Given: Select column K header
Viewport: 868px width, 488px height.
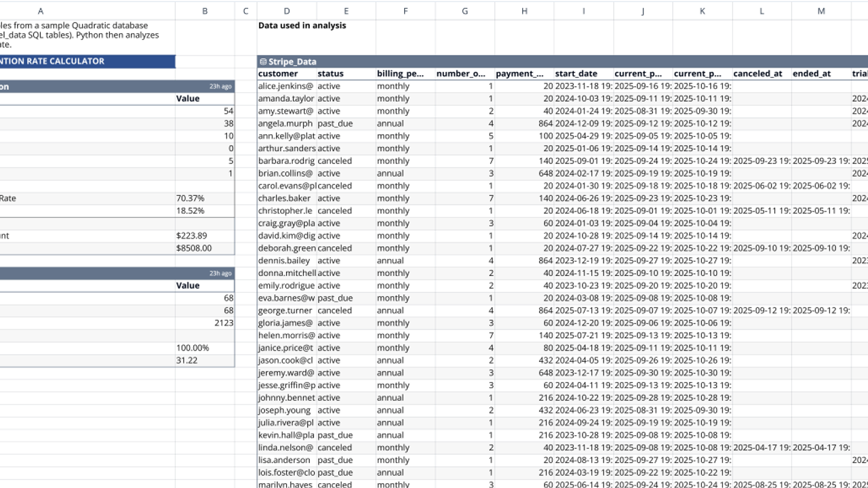Looking at the screenshot, I should [x=703, y=11].
